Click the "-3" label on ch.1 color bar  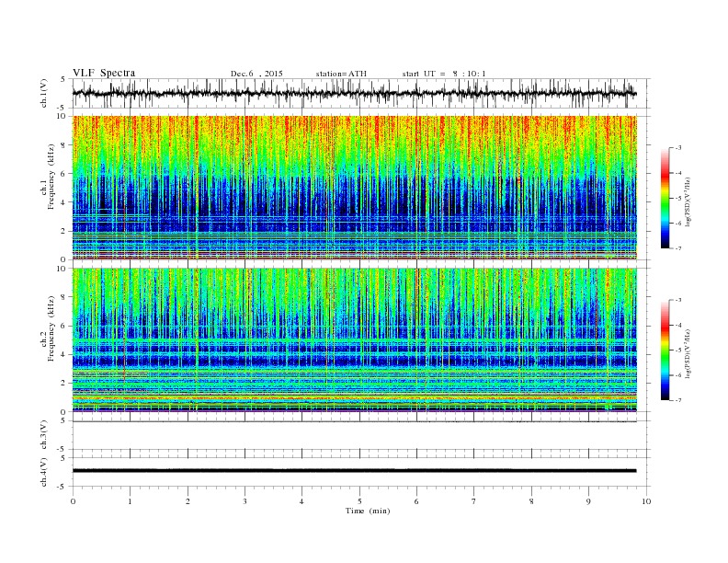[678, 148]
